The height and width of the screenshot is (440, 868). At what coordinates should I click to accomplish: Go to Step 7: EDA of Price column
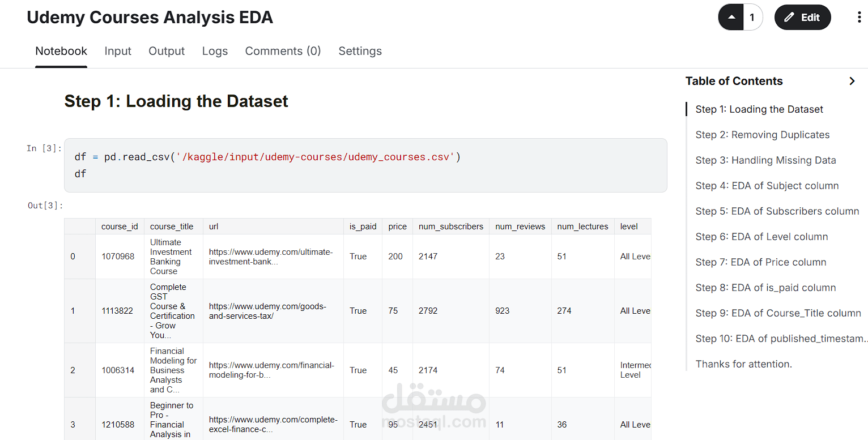(761, 262)
